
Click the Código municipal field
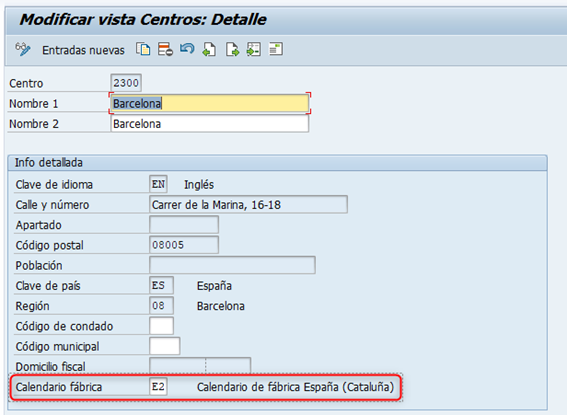click(x=165, y=346)
